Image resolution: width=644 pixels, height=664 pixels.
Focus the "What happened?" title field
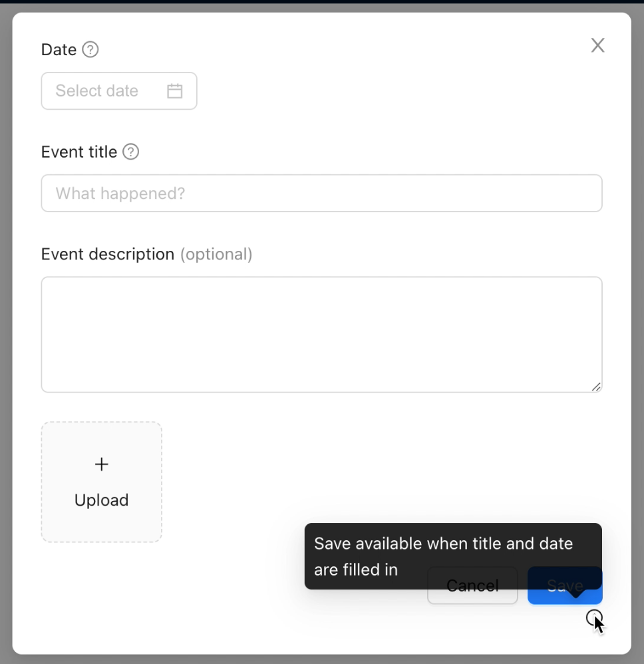[321, 194]
